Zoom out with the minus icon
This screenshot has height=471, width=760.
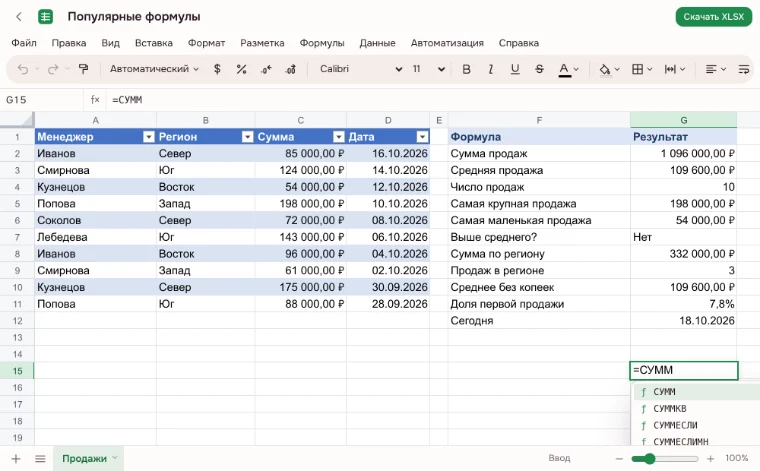(x=619, y=458)
